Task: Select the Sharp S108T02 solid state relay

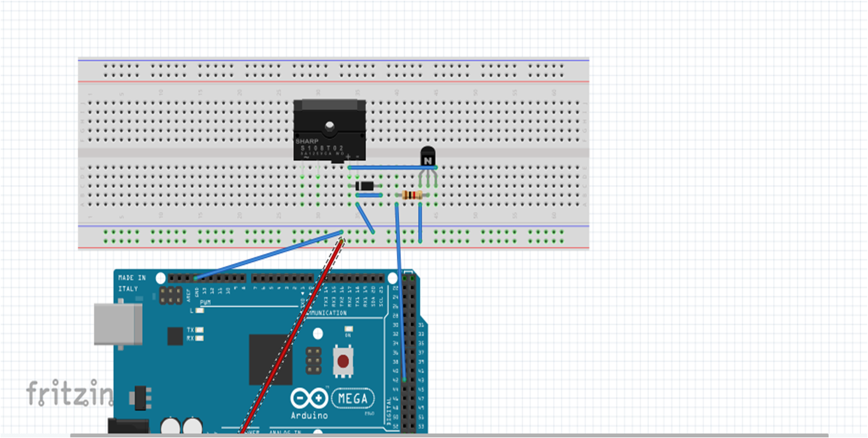Action: click(x=328, y=131)
